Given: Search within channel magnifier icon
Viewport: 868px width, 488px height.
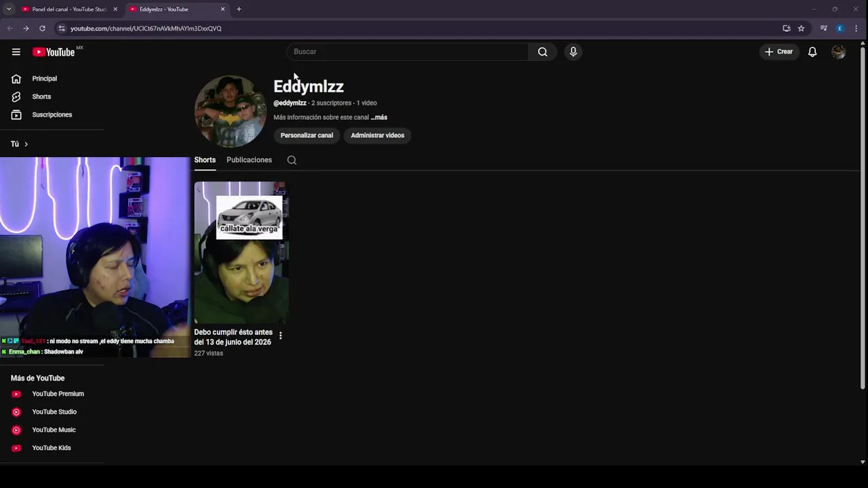Looking at the screenshot, I should pyautogui.click(x=292, y=160).
